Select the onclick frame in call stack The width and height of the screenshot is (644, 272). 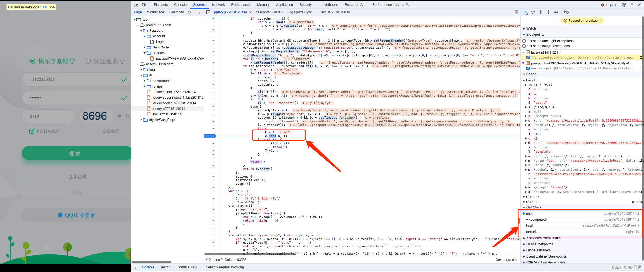581,232
